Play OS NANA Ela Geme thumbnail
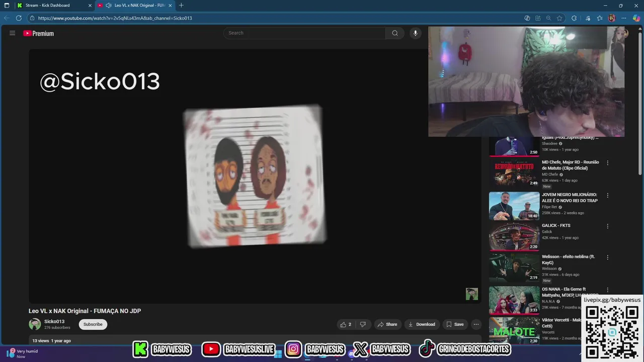Image resolution: width=644 pixels, height=362 pixels. pos(514,300)
